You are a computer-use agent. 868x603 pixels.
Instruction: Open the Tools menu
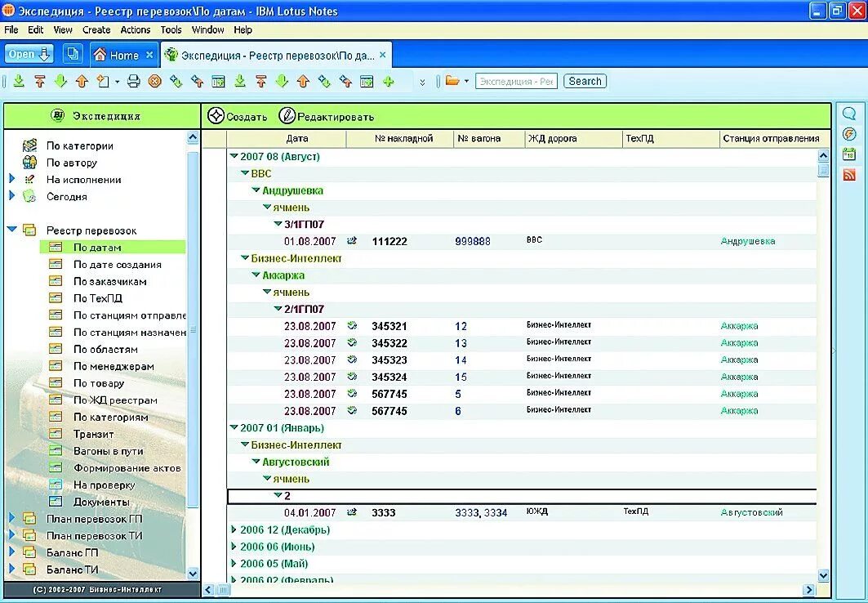tap(171, 30)
